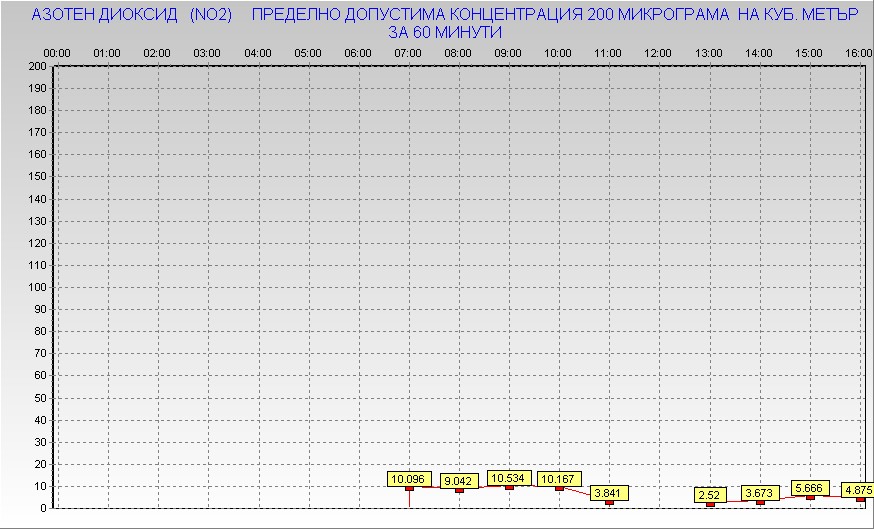
Task: Click the ЗА 60 МИНУТИ subtitle text
Action: [x=445, y=32]
